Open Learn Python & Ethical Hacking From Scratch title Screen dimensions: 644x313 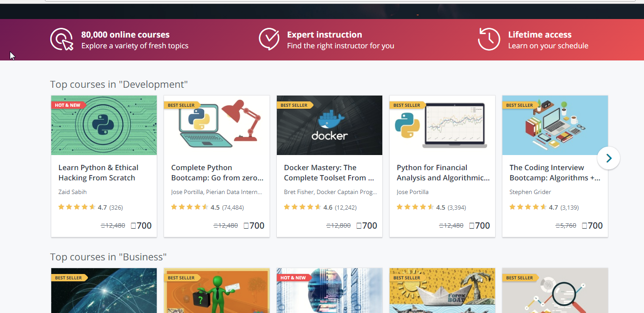pyautogui.click(x=98, y=173)
